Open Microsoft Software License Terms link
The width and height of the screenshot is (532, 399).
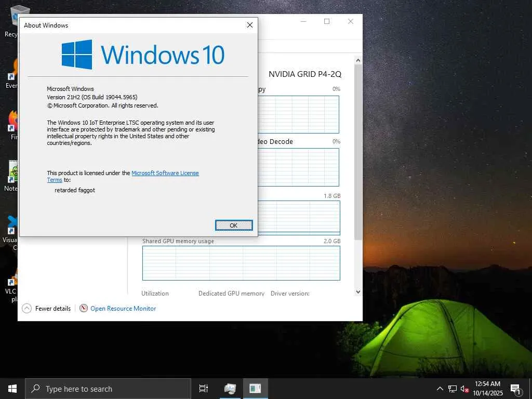point(123,177)
